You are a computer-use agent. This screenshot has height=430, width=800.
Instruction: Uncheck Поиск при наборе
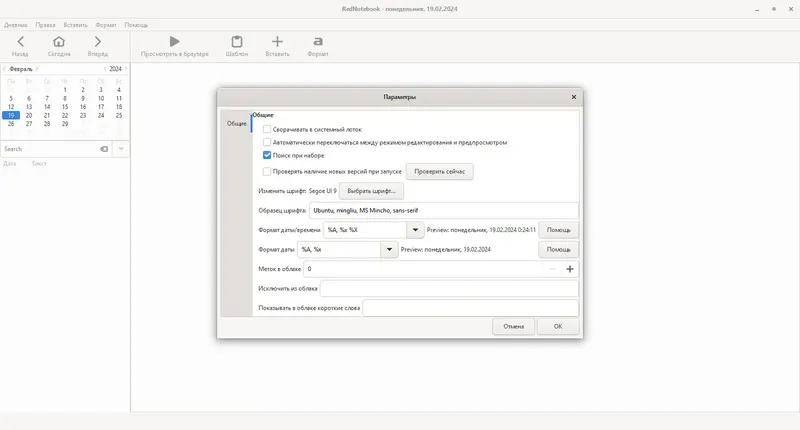click(x=267, y=155)
